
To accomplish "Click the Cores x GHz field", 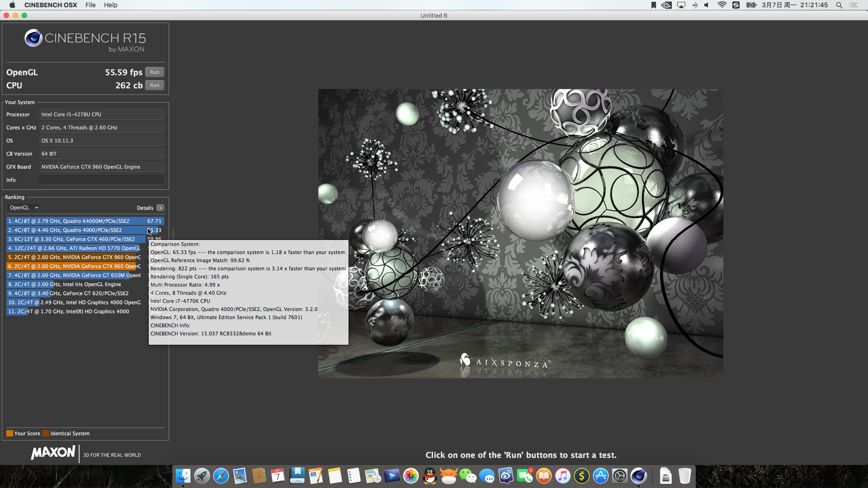I will pyautogui.click(x=102, y=127).
